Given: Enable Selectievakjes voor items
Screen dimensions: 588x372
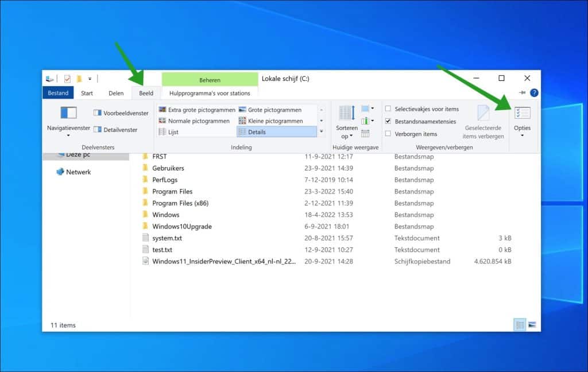Looking at the screenshot, I should [388, 108].
